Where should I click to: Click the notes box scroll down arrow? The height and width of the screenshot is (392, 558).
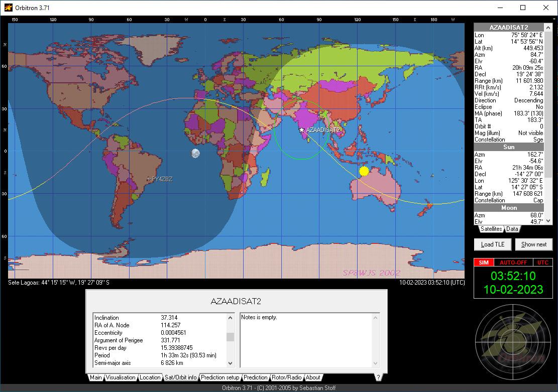(376, 363)
